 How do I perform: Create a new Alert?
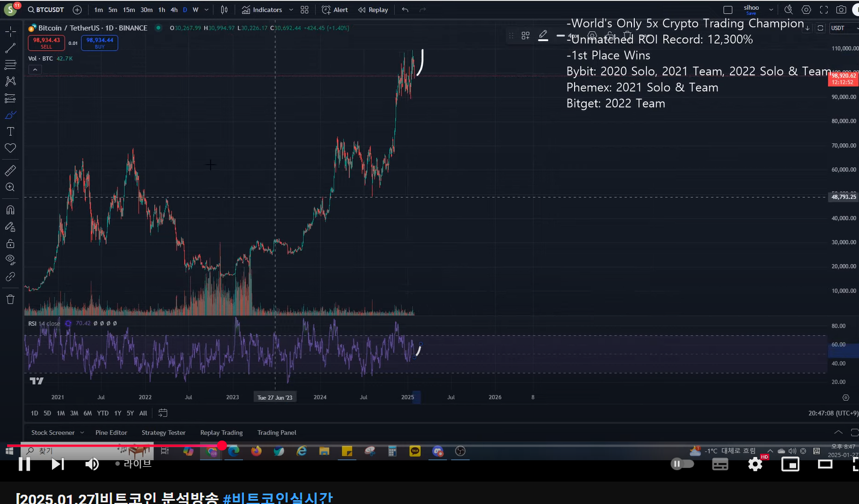tap(335, 10)
